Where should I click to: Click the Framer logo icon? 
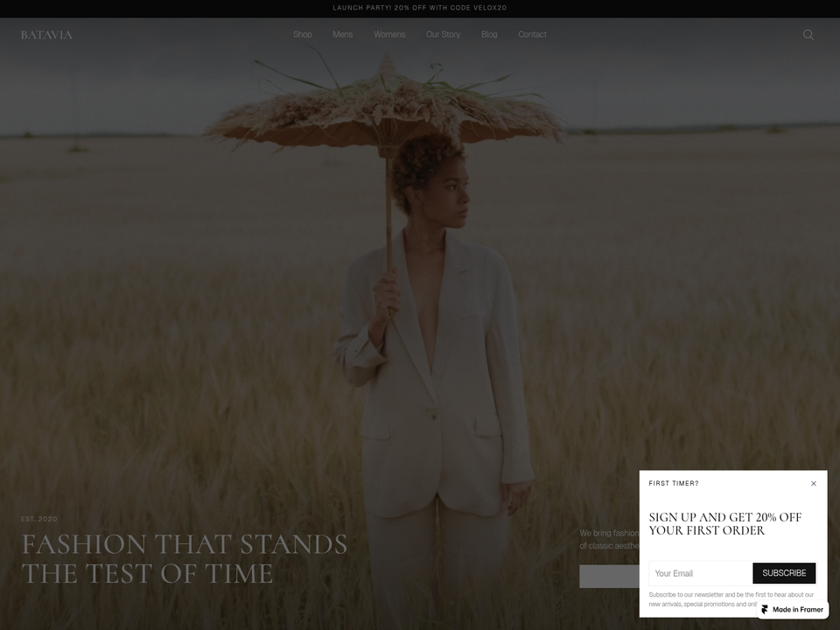tap(765, 610)
